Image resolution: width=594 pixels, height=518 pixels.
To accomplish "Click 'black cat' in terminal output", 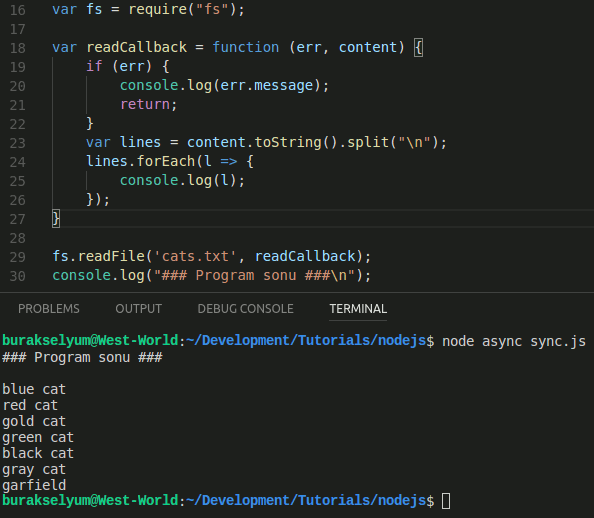I will [38, 453].
